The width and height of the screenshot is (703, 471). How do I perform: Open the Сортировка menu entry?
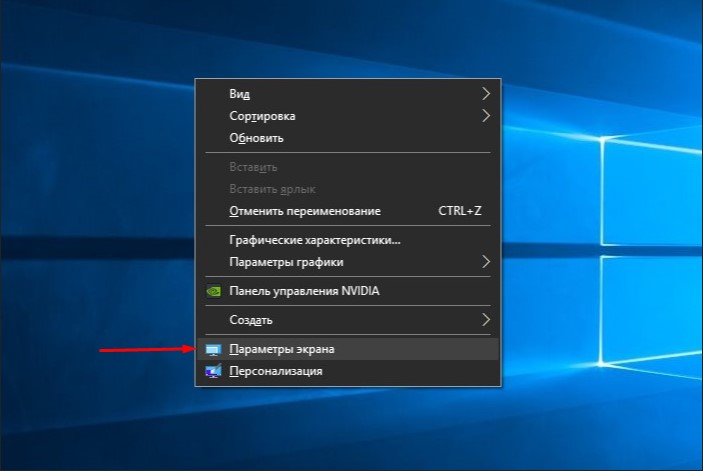(348, 116)
